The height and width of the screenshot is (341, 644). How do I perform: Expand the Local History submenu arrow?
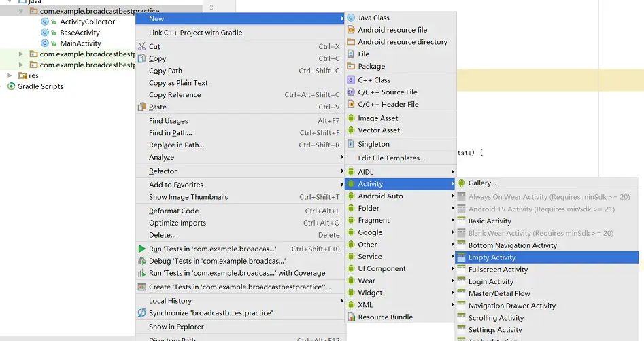[341, 301]
